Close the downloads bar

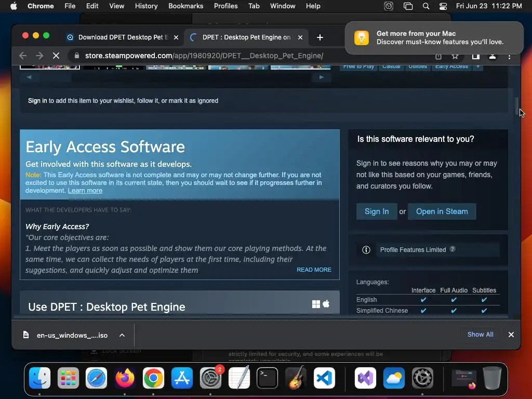click(511, 335)
